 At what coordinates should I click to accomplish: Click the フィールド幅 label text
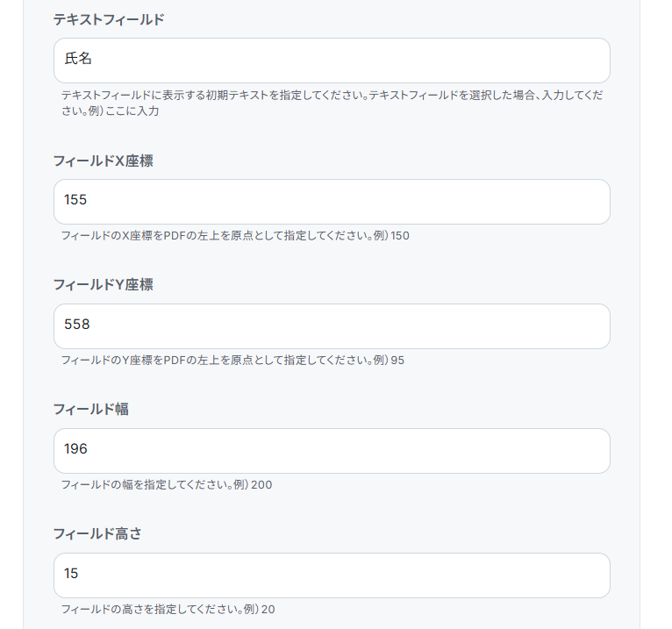tap(90, 410)
